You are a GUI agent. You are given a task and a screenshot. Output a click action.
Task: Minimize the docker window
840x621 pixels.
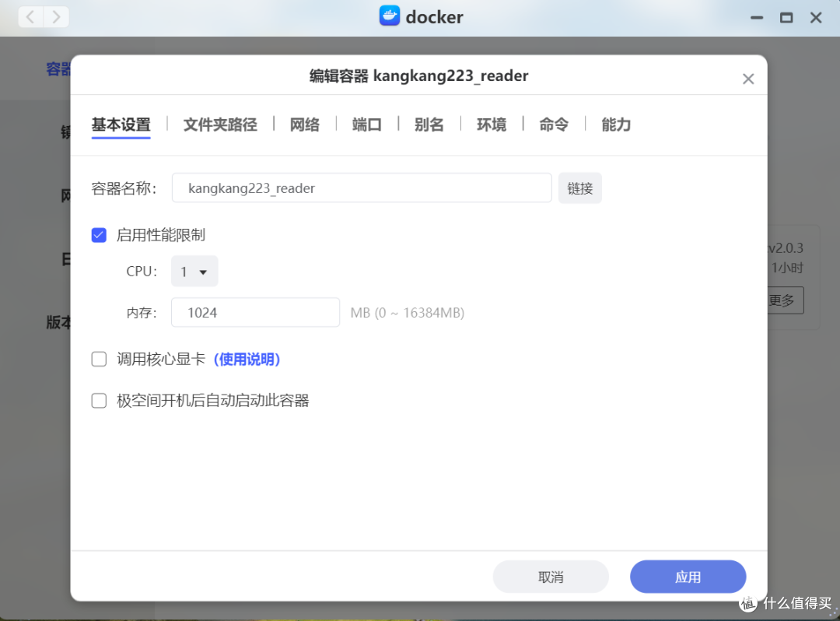(x=757, y=18)
